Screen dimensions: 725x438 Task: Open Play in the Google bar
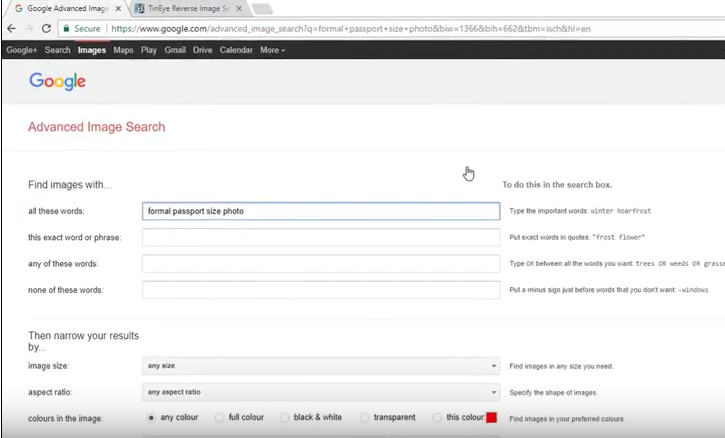click(149, 50)
